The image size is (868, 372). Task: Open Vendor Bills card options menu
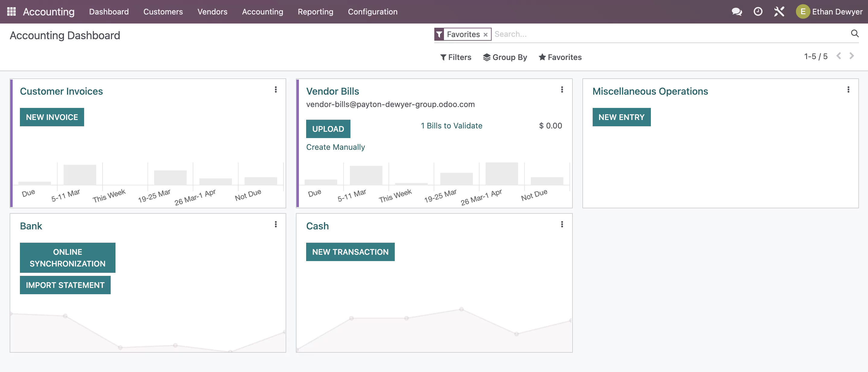[562, 90]
